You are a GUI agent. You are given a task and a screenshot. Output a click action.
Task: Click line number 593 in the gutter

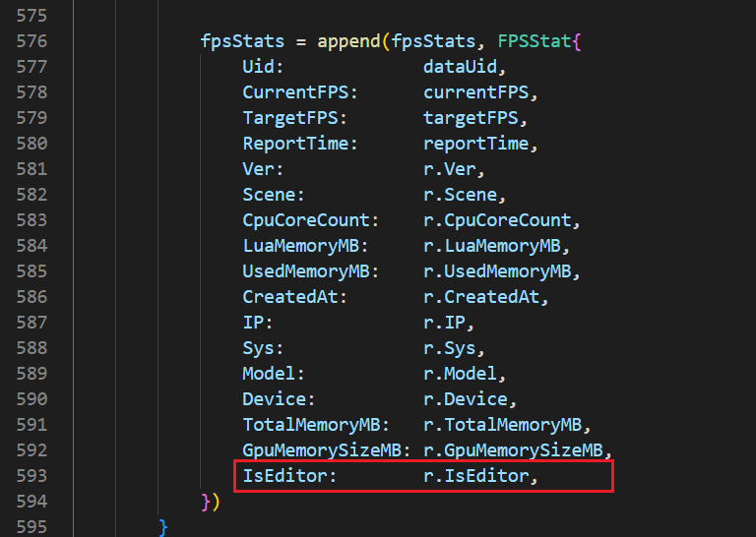31,476
